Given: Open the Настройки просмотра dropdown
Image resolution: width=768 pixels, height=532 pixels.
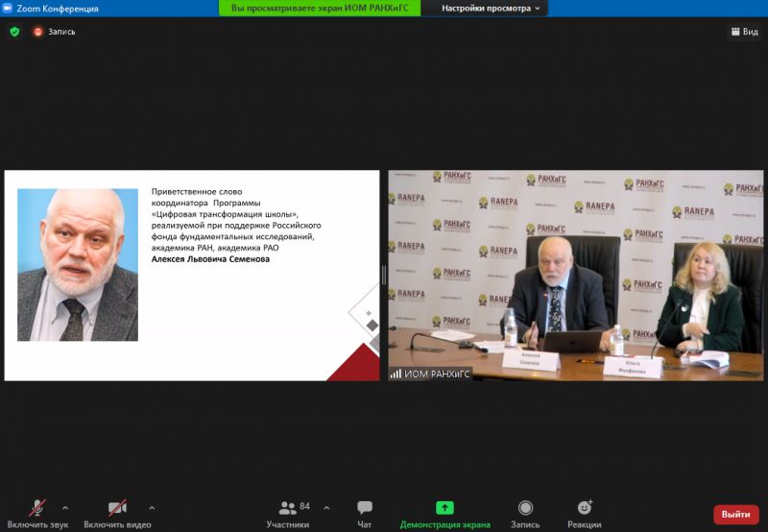Looking at the screenshot, I should click(x=491, y=9).
